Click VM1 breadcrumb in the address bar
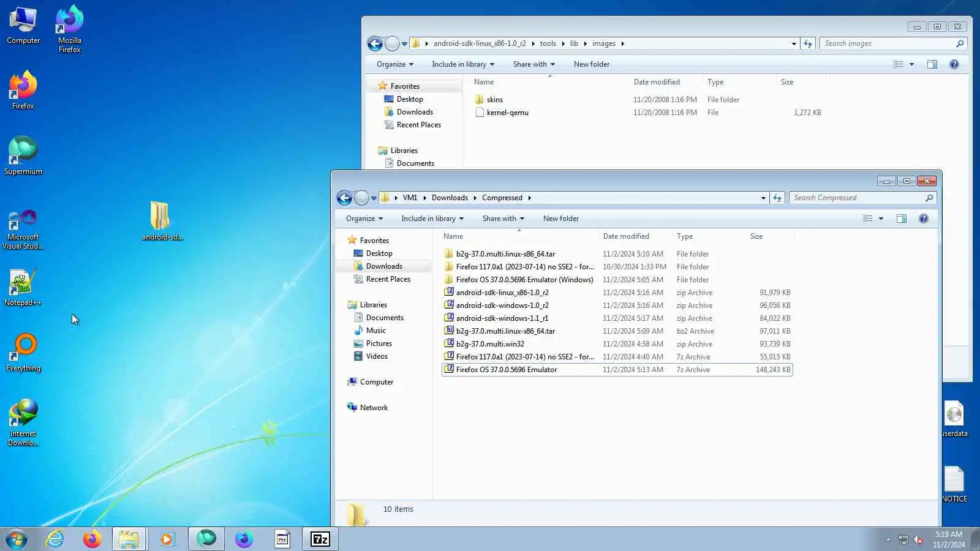 click(x=410, y=198)
